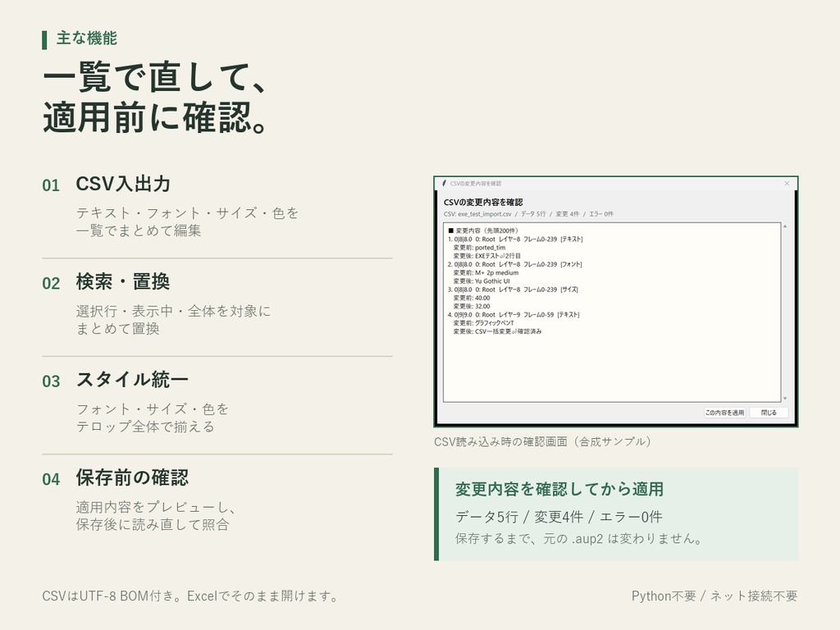Select line '変更前: ported_tim'
The width and height of the screenshot is (840, 630).
point(479,248)
